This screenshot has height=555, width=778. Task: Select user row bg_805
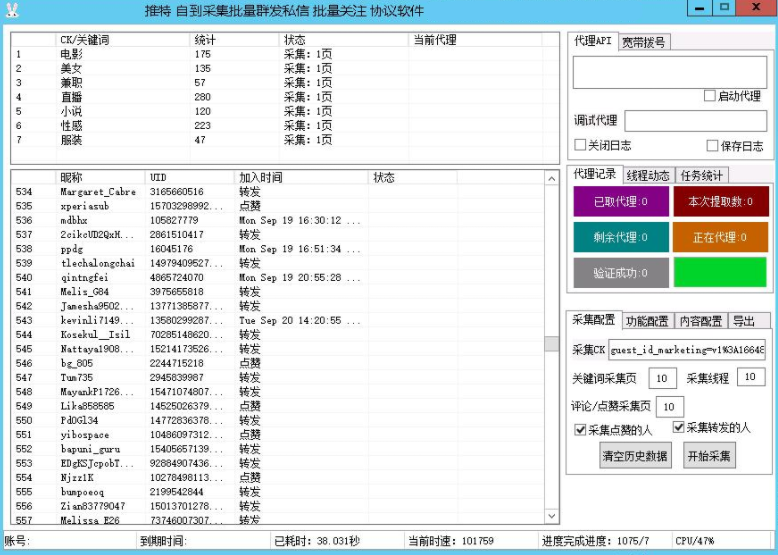tap(278, 363)
